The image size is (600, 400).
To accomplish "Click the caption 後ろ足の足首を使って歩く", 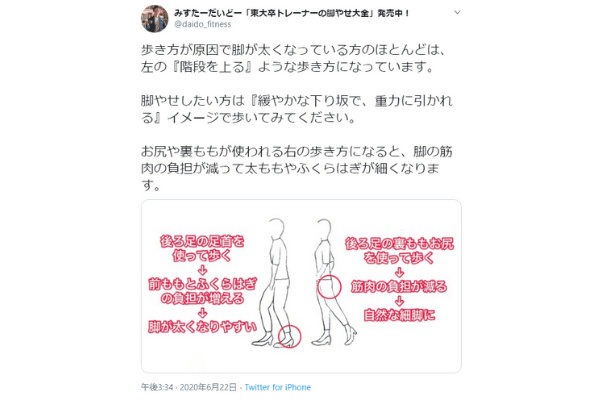I will pyautogui.click(x=202, y=248).
